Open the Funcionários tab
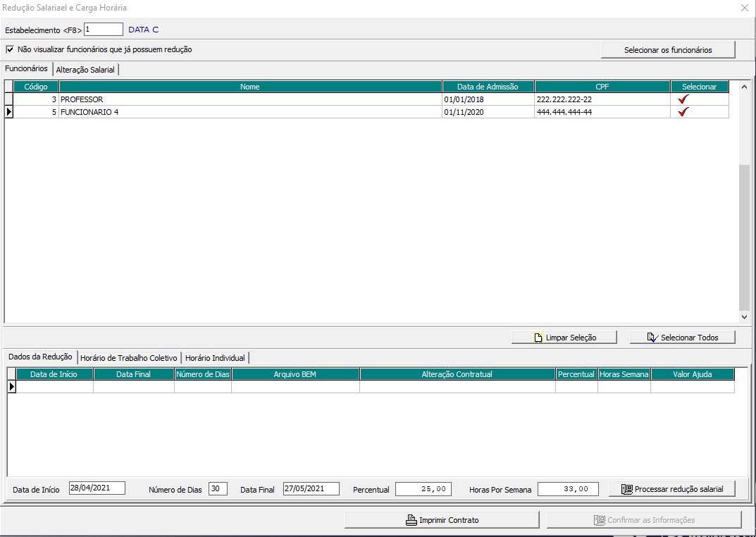 pyautogui.click(x=27, y=68)
